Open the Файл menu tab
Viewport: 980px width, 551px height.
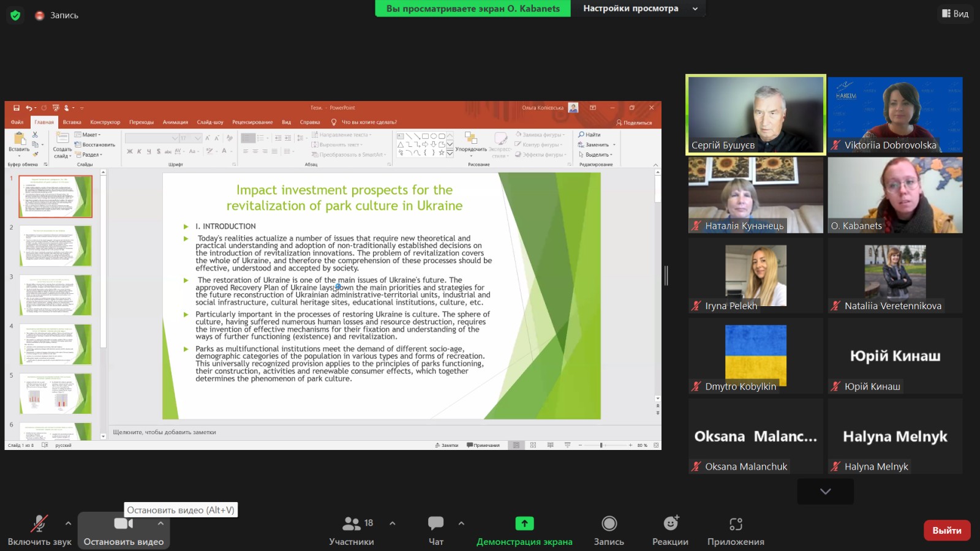pos(17,122)
